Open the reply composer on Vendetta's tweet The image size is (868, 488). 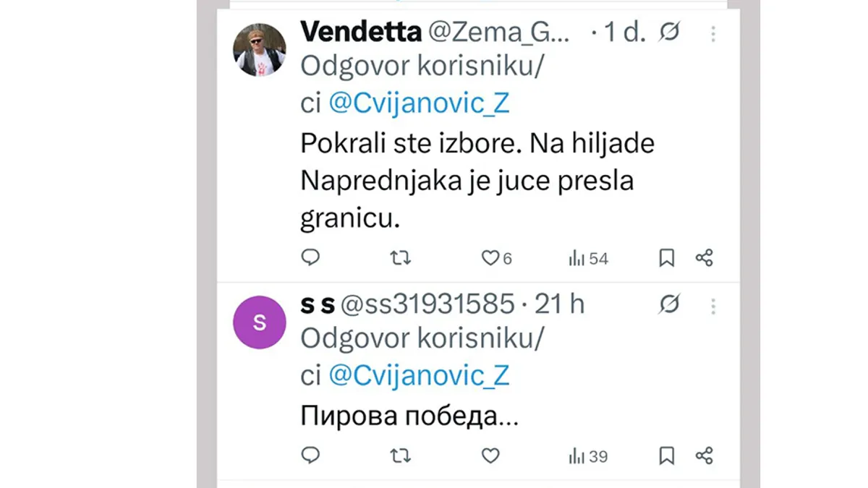[311, 257]
